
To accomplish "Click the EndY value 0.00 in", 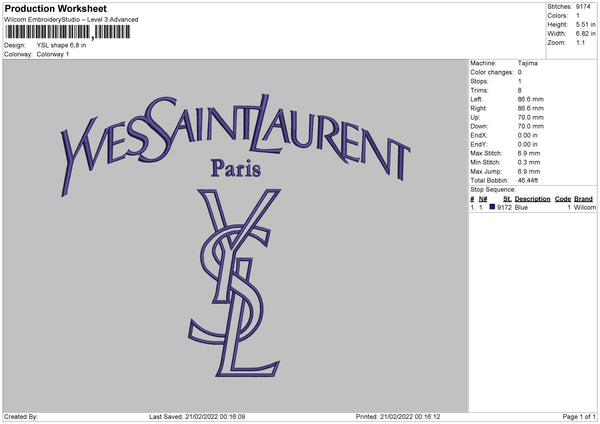I will tap(528, 144).
